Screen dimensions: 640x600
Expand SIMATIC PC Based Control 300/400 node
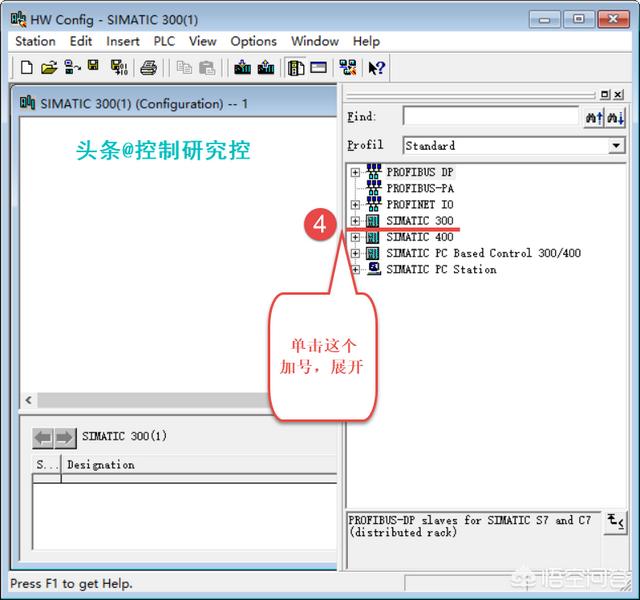click(x=355, y=253)
